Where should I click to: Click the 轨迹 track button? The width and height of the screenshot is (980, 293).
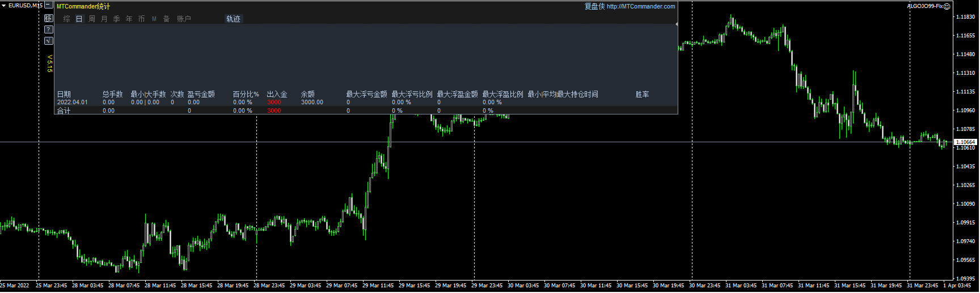pos(233,19)
